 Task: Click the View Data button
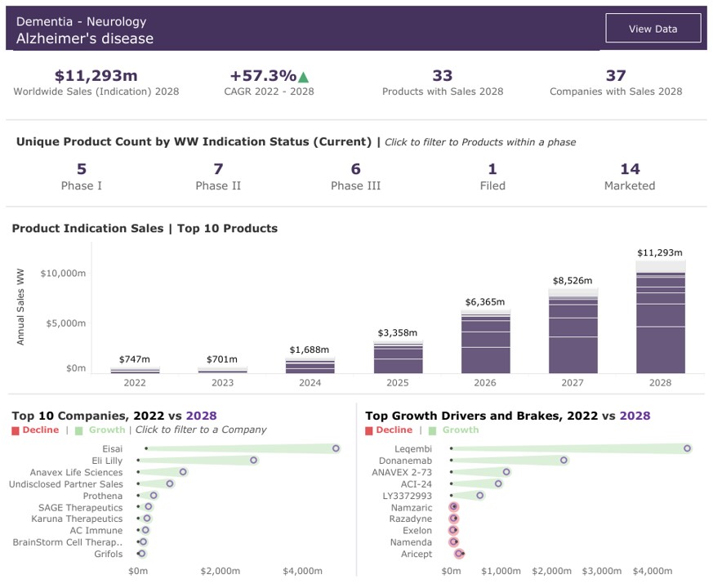tap(653, 29)
